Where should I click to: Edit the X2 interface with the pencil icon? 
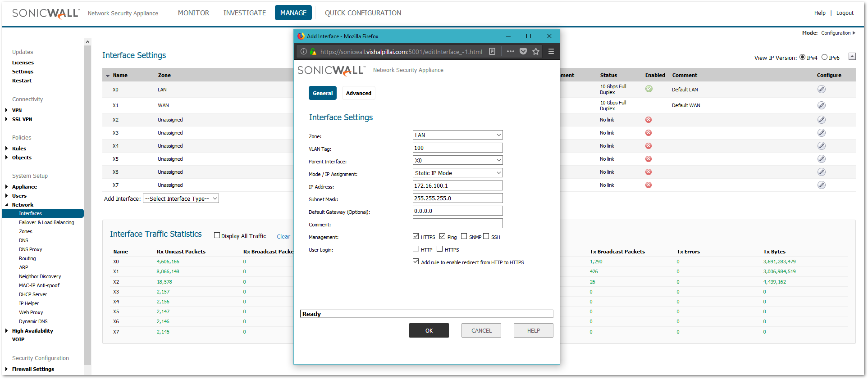coord(822,120)
